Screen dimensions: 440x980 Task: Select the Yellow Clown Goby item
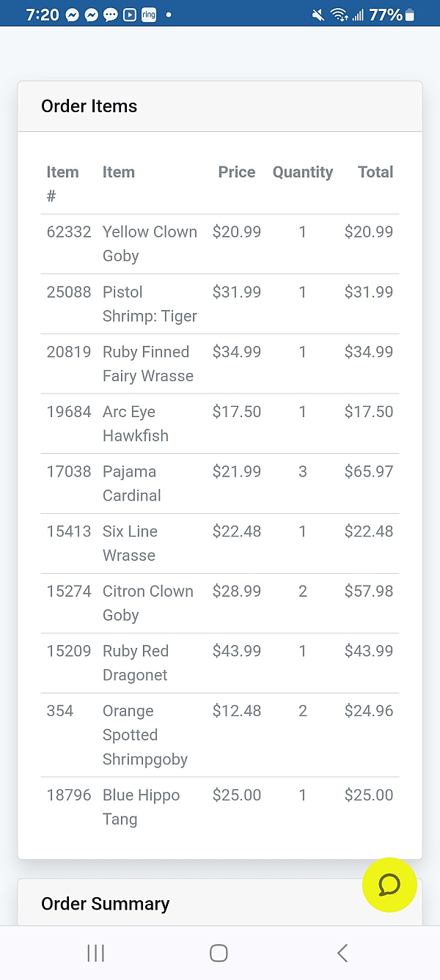coord(150,243)
